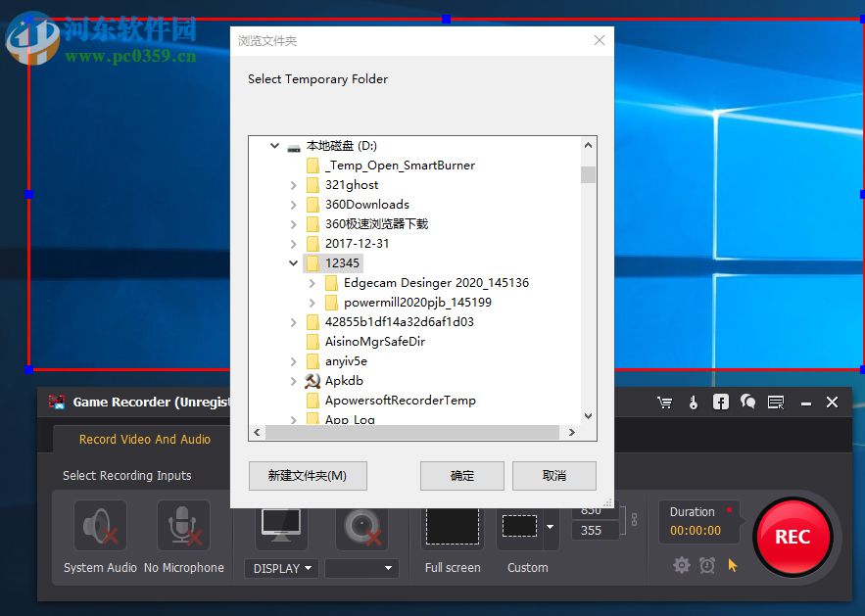Click the yellow mouse cursor icon
The height and width of the screenshot is (616, 865).
[x=732, y=565]
